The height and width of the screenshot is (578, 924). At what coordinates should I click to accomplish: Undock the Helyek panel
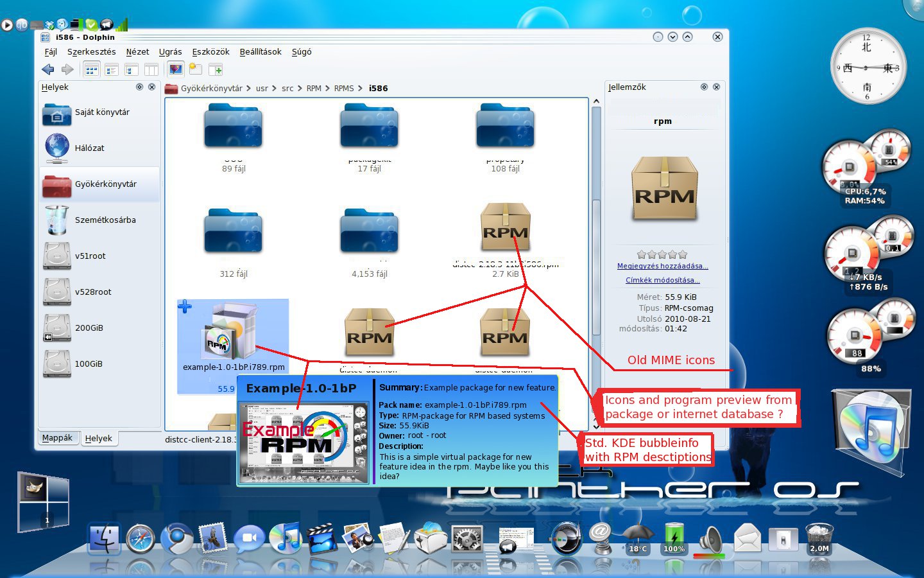point(139,87)
